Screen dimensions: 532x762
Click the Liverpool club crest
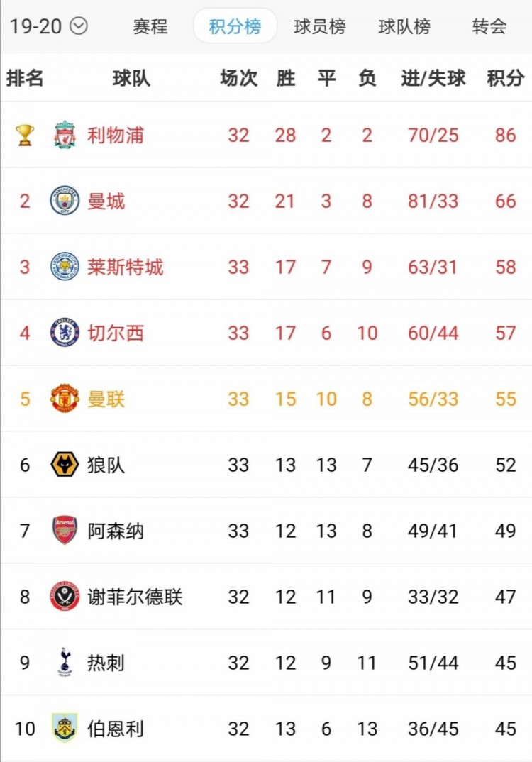pyautogui.click(x=65, y=135)
